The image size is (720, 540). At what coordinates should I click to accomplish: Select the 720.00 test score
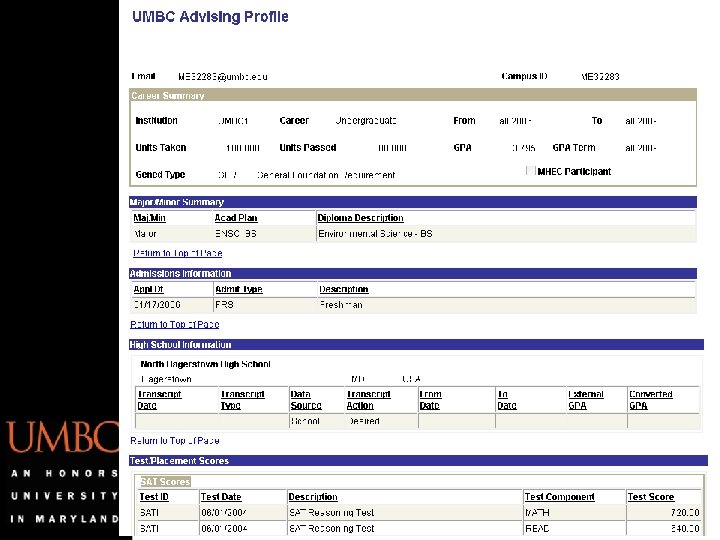pos(685,512)
